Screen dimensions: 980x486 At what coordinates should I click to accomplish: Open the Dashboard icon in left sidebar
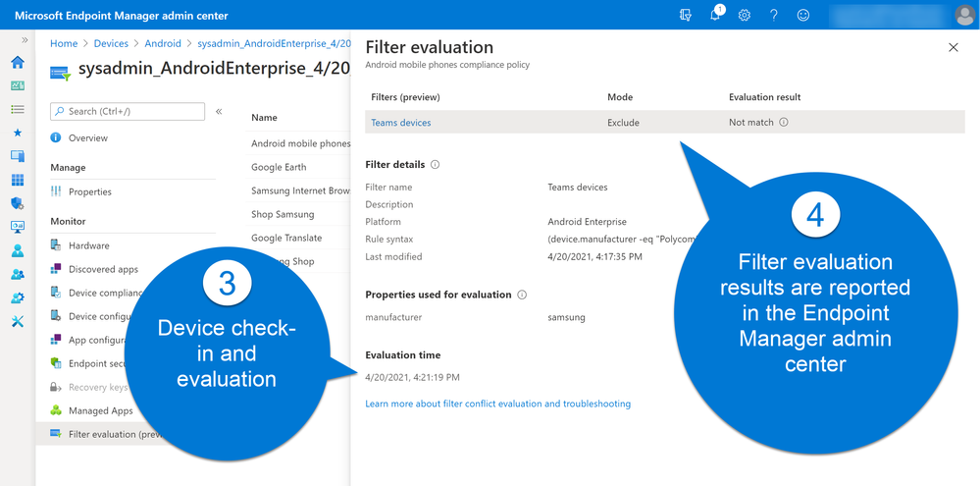pos(18,85)
